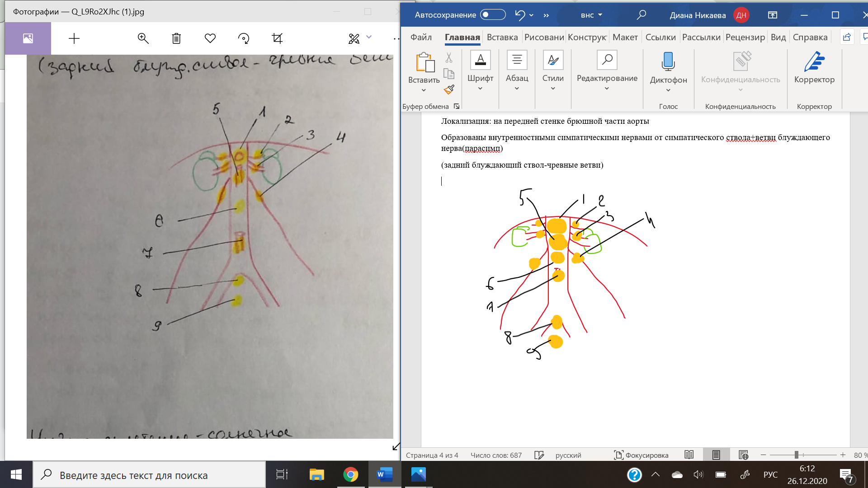Select the Format Painter brush icon

coord(449,89)
